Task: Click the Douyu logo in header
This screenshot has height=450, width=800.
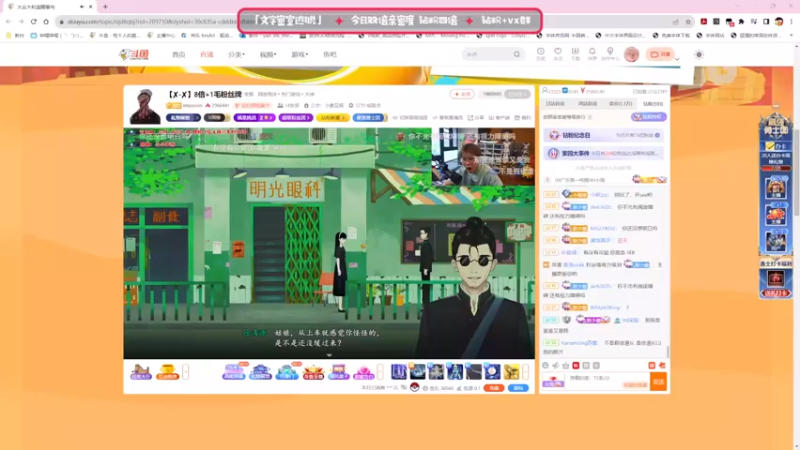Action: click(x=134, y=54)
